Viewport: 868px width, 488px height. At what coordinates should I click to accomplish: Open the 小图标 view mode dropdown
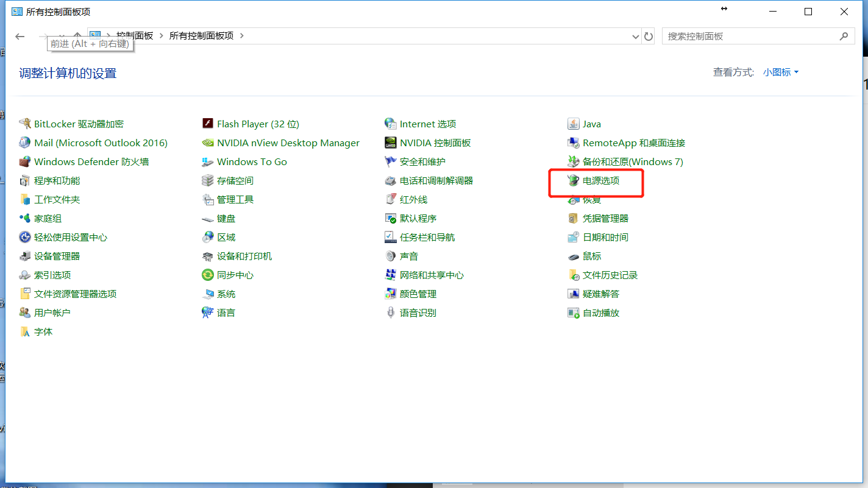[780, 71]
